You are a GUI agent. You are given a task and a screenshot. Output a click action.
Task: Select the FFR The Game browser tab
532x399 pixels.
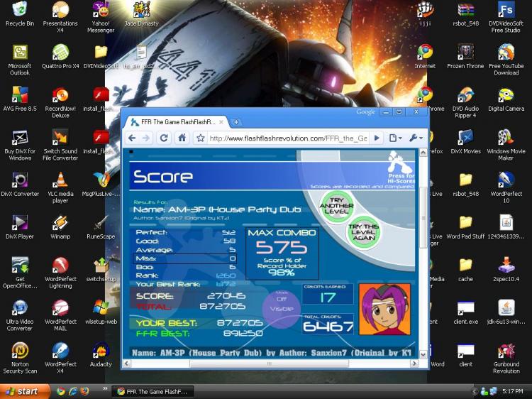pyautogui.click(x=176, y=122)
